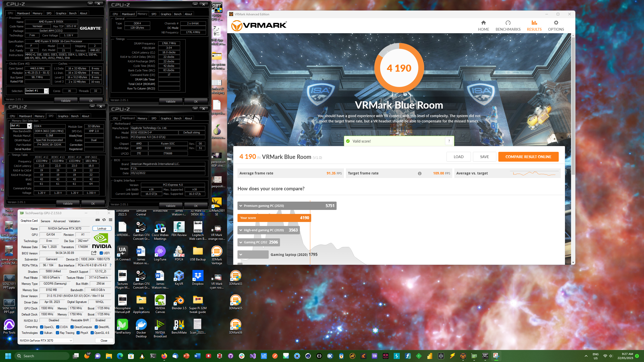Open KeyVR desktop icon
Viewport: 644px width, 362px height.
coord(179,278)
